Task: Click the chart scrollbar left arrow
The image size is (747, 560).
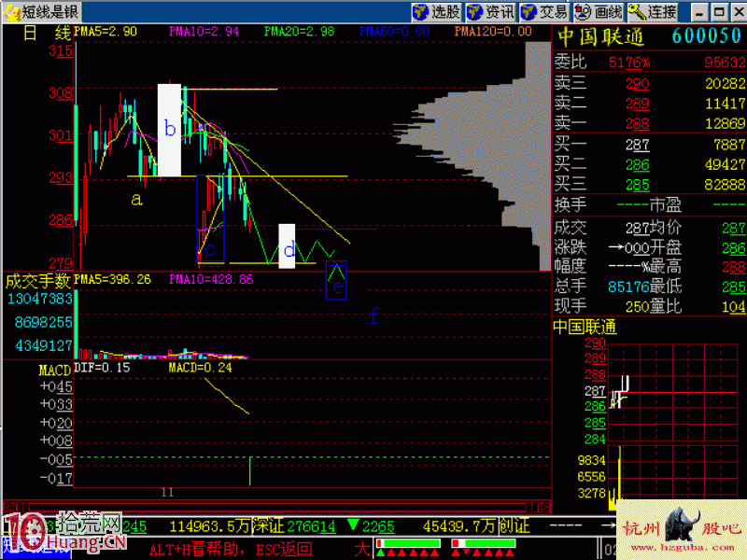Action: pyautogui.click(x=9, y=507)
